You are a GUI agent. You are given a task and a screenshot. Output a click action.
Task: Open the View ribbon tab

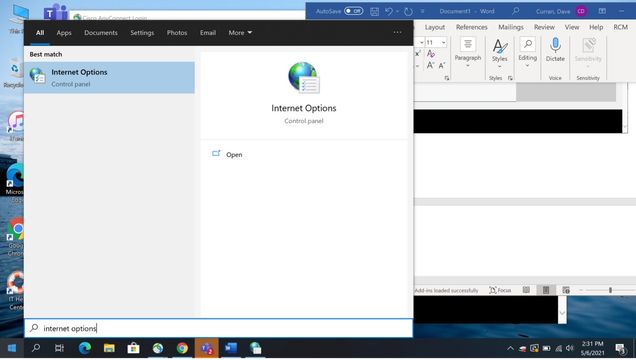pyautogui.click(x=572, y=27)
